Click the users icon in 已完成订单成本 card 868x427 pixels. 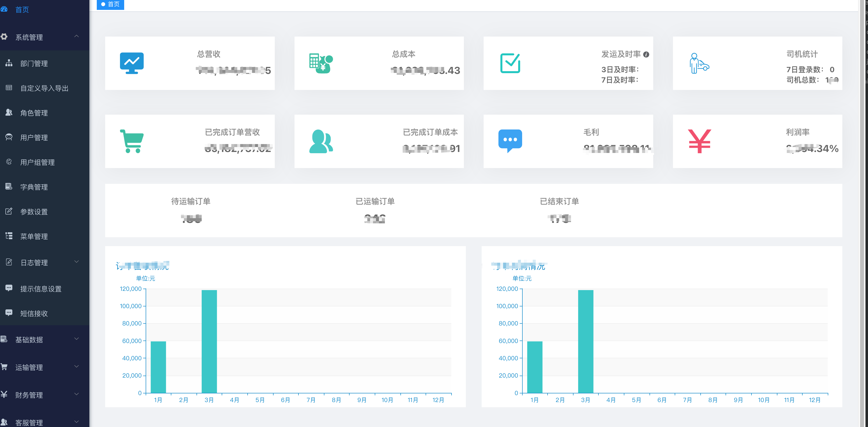[x=321, y=141]
